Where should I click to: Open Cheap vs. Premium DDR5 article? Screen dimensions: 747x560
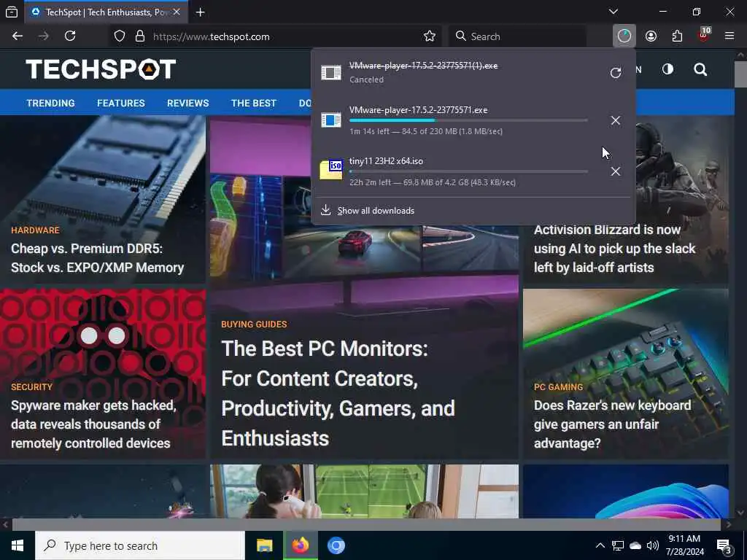point(97,258)
